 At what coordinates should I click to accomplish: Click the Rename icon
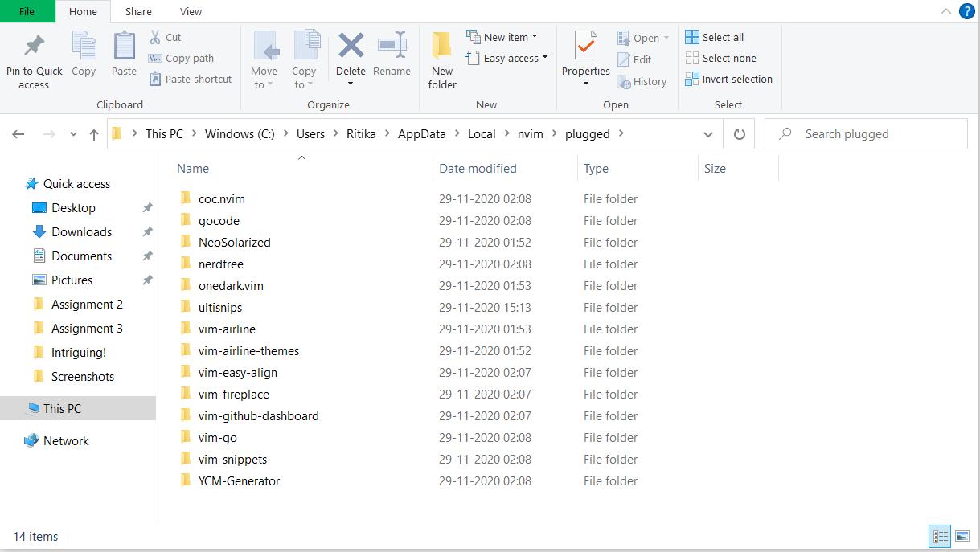click(x=392, y=45)
